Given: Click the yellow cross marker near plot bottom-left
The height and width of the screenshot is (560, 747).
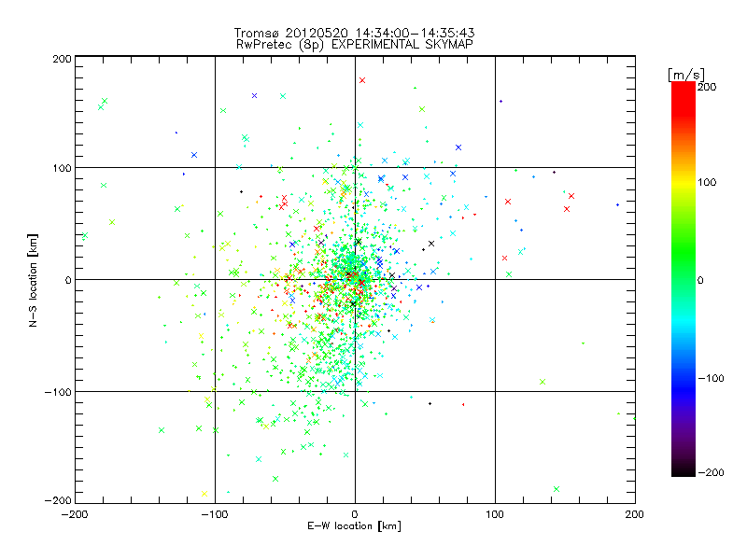Looking at the screenshot, I should click(x=204, y=494).
